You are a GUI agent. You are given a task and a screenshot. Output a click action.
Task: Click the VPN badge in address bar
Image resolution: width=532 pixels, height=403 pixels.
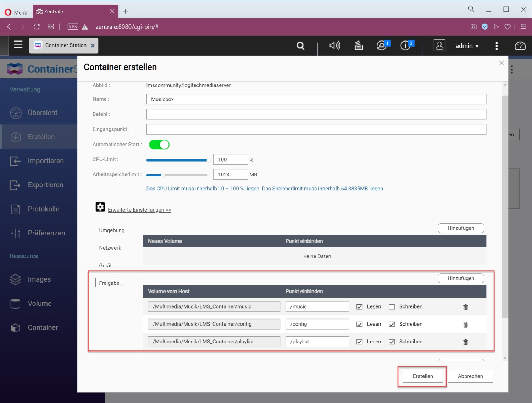[x=73, y=27]
